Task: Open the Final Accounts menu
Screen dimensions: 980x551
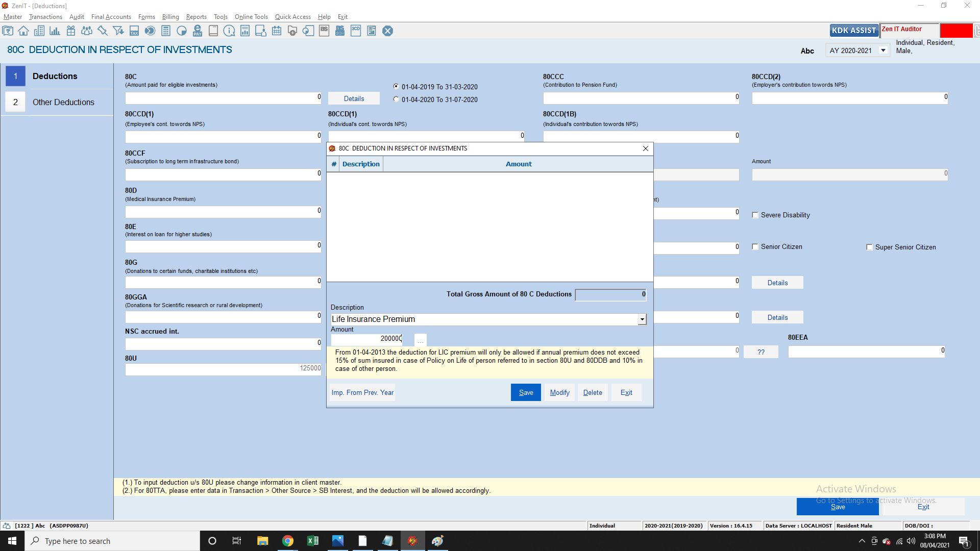Action: (x=111, y=17)
